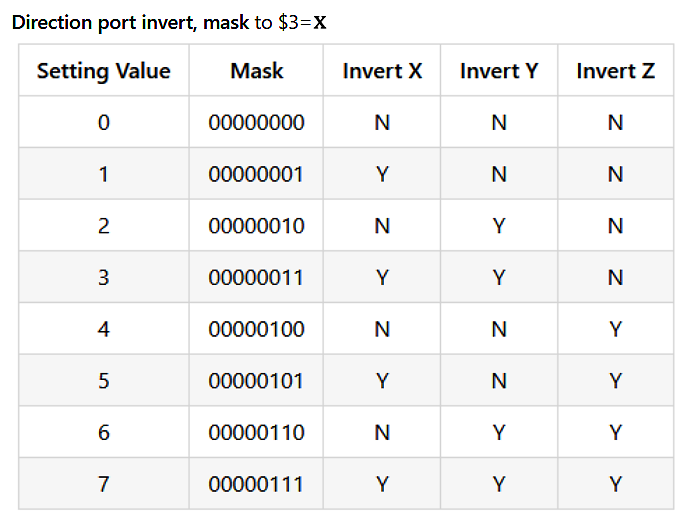Click the Invert X column header

click(382, 71)
